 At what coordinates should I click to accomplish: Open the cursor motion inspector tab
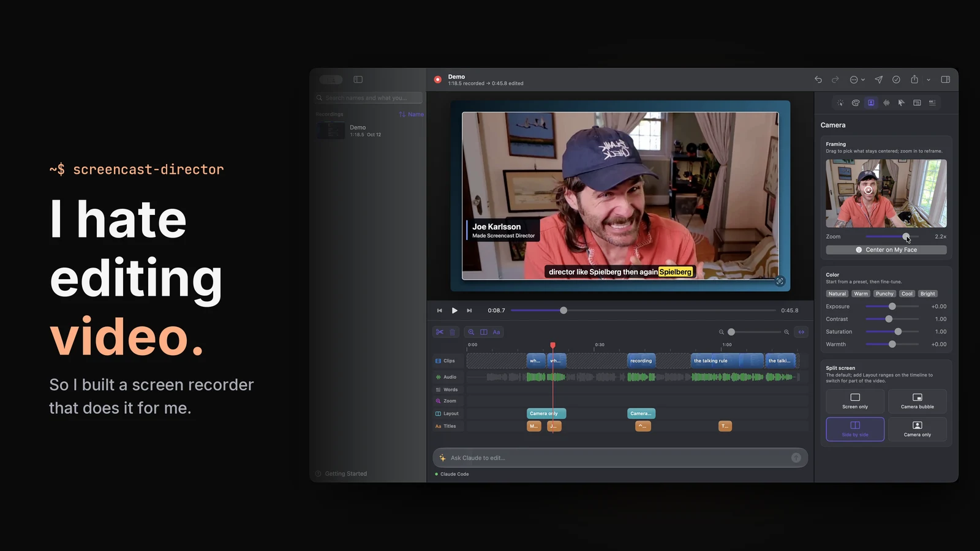(902, 103)
